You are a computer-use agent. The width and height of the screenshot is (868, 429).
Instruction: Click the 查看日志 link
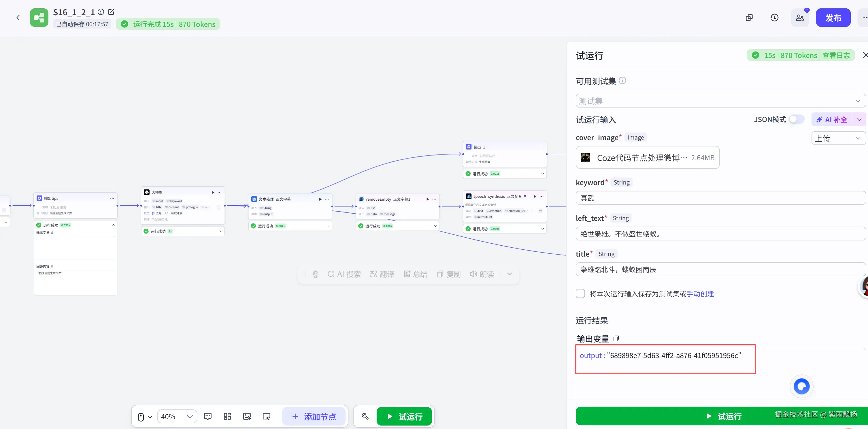[x=836, y=56]
